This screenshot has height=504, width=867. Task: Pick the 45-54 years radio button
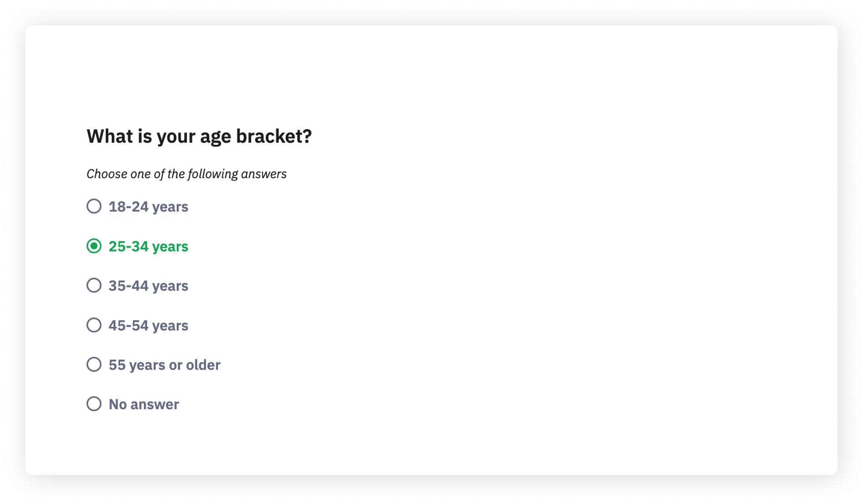(94, 325)
